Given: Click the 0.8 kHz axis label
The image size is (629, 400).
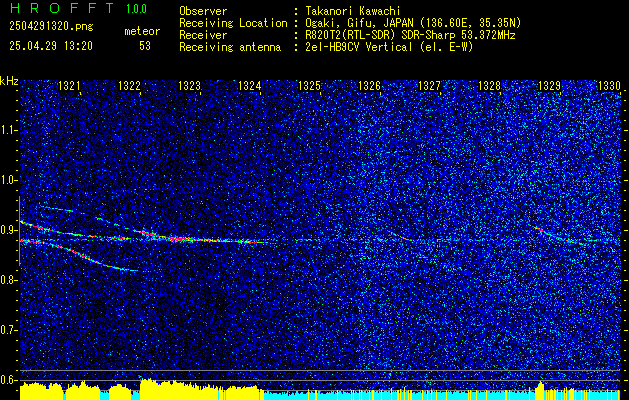Looking at the screenshot, I should click(9, 280).
